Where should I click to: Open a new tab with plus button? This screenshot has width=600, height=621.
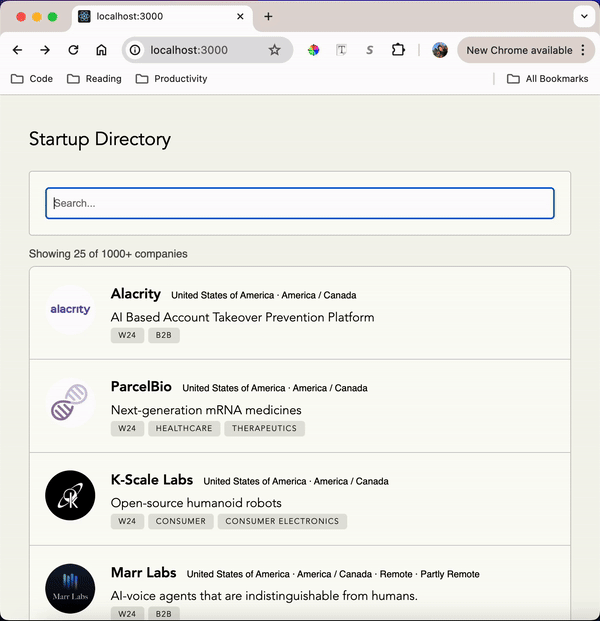point(268,17)
